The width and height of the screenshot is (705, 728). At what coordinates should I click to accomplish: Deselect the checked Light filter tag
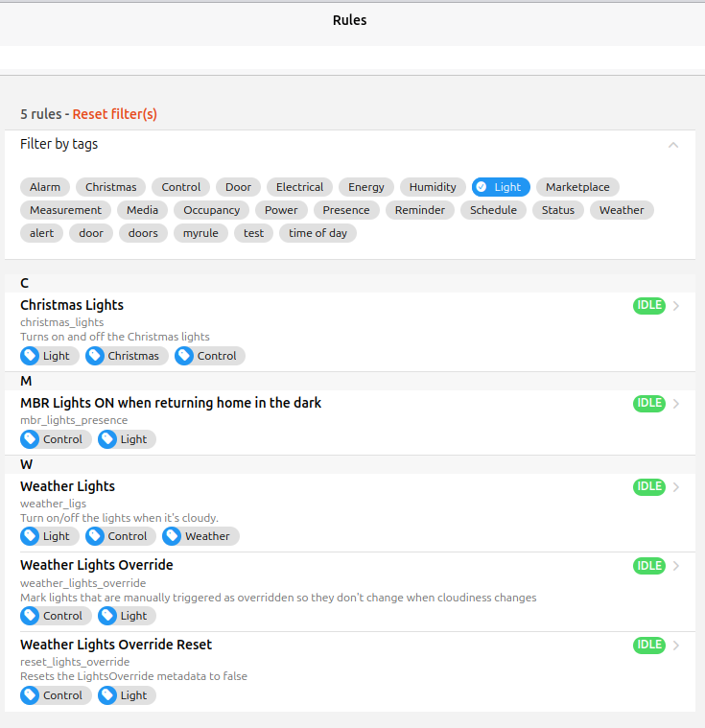(x=501, y=187)
